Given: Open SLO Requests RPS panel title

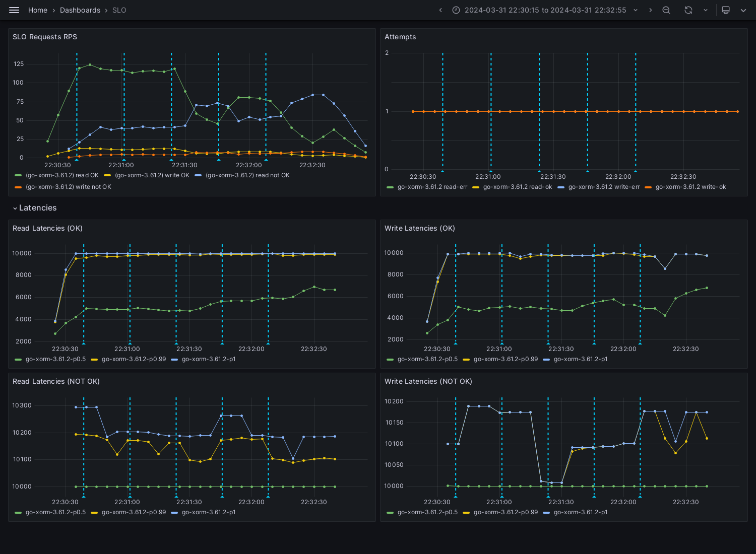Looking at the screenshot, I should [45, 37].
